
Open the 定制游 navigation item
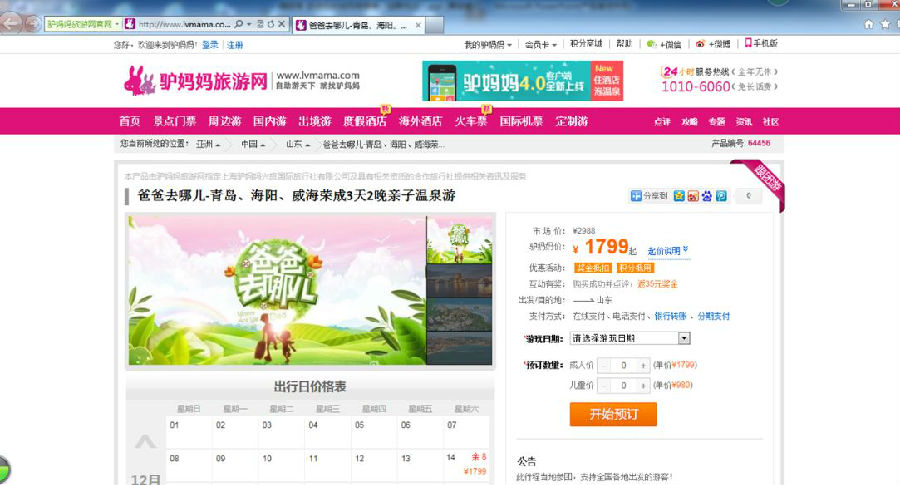(572, 121)
